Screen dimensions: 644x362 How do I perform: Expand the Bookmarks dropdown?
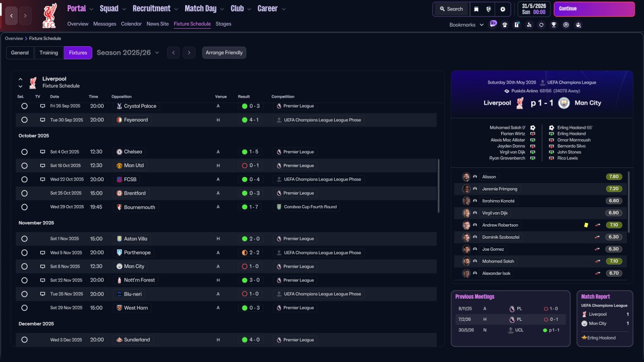point(466,25)
